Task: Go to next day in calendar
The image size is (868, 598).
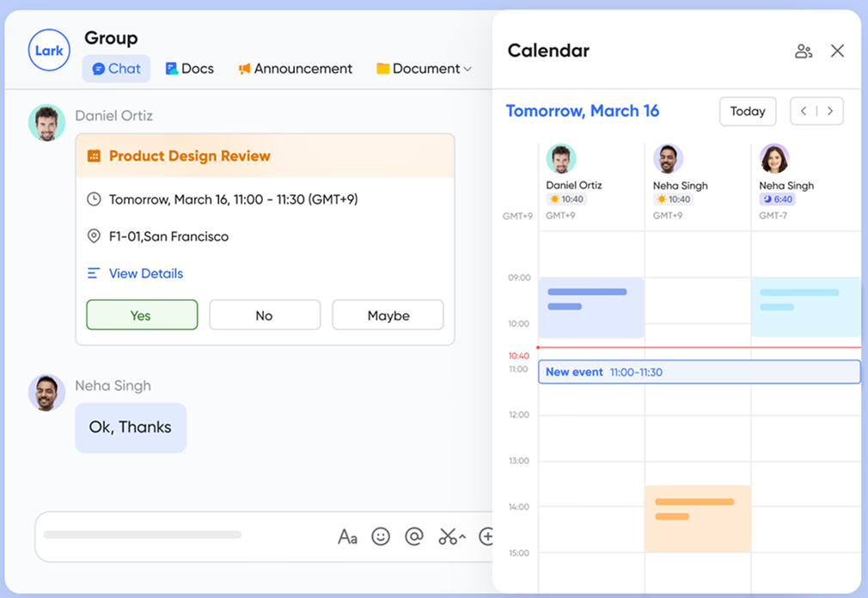Action: pos(830,112)
